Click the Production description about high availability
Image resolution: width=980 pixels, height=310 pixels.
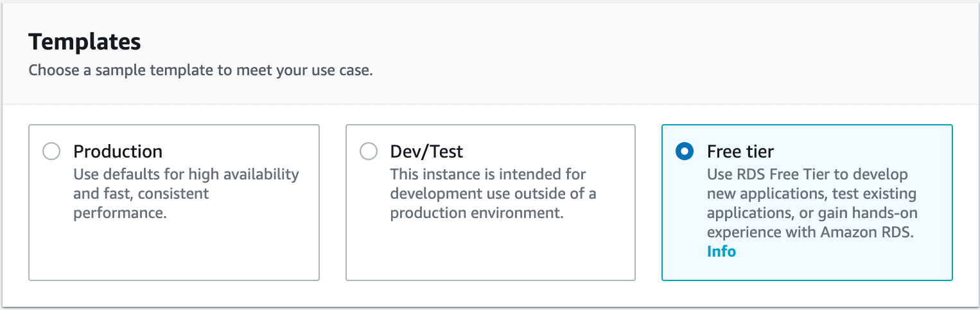tap(186, 174)
